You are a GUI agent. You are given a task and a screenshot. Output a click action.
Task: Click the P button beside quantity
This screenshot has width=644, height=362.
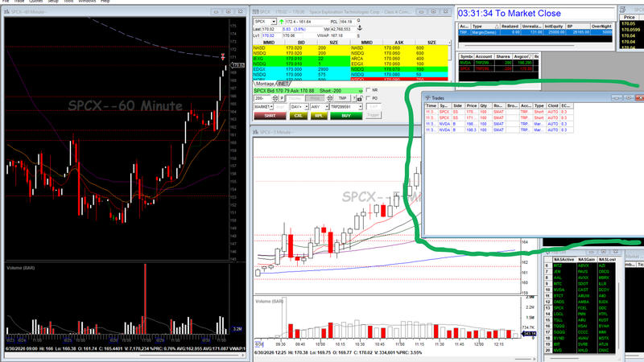[282, 98]
